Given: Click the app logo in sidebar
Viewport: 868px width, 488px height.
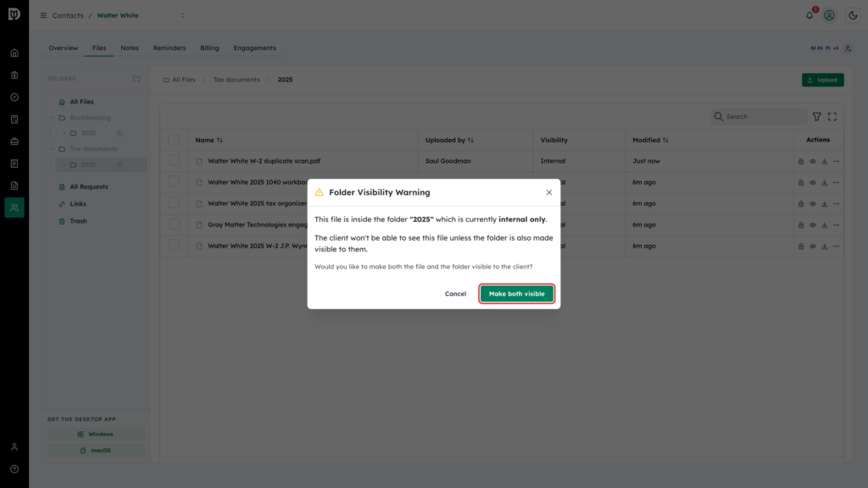Looking at the screenshot, I should click(14, 14).
